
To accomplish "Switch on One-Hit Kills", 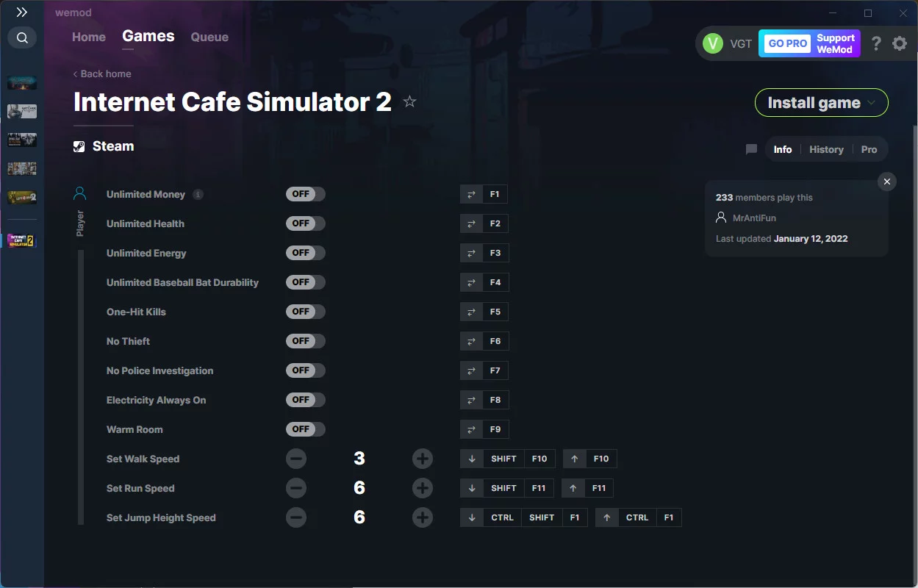I will 306,312.
